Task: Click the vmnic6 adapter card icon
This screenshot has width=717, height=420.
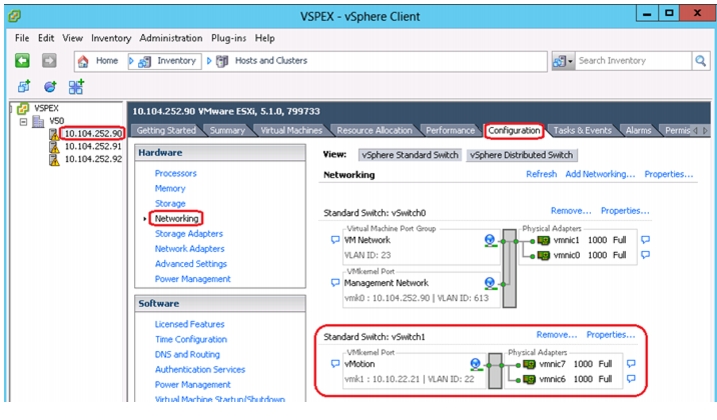Action: click(x=529, y=379)
